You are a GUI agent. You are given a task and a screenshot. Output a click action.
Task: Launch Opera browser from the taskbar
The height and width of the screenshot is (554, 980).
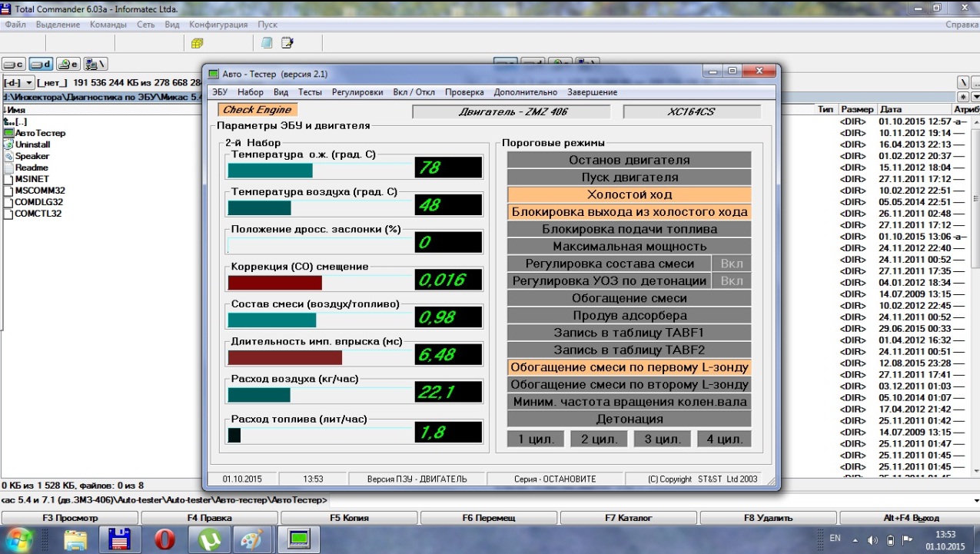pyautogui.click(x=164, y=539)
